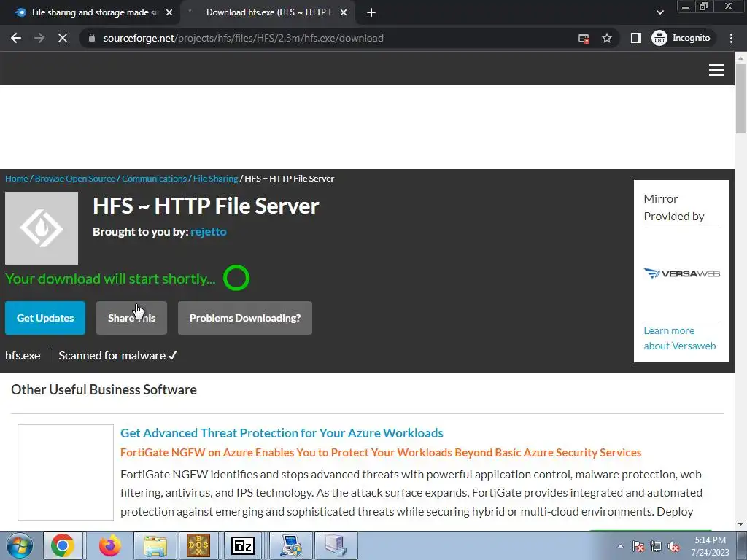Image resolution: width=747 pixels, height=560 pixels.
Task: Open the Home breadcrumb link
Action: coord(17,179)
